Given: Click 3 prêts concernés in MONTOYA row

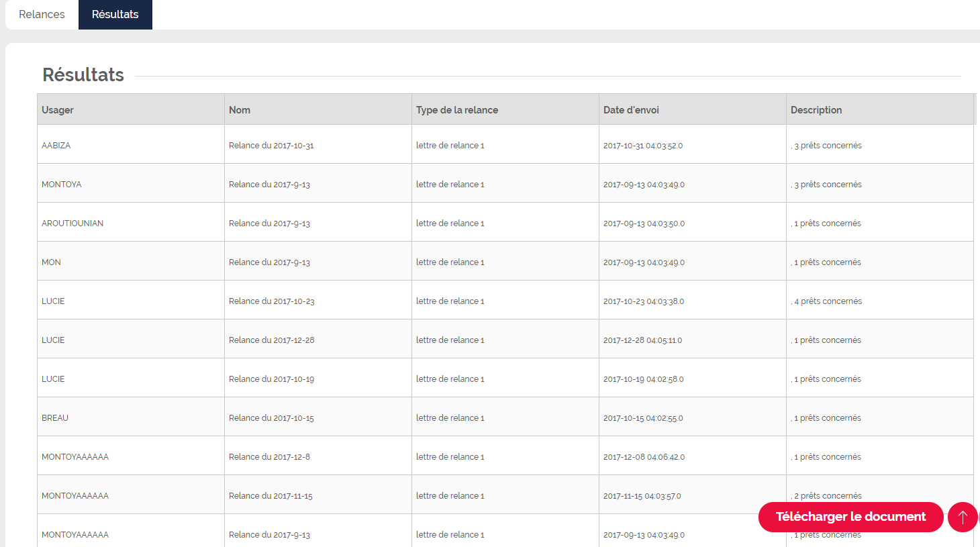Looking at the screenshot, I should point(826,185).
